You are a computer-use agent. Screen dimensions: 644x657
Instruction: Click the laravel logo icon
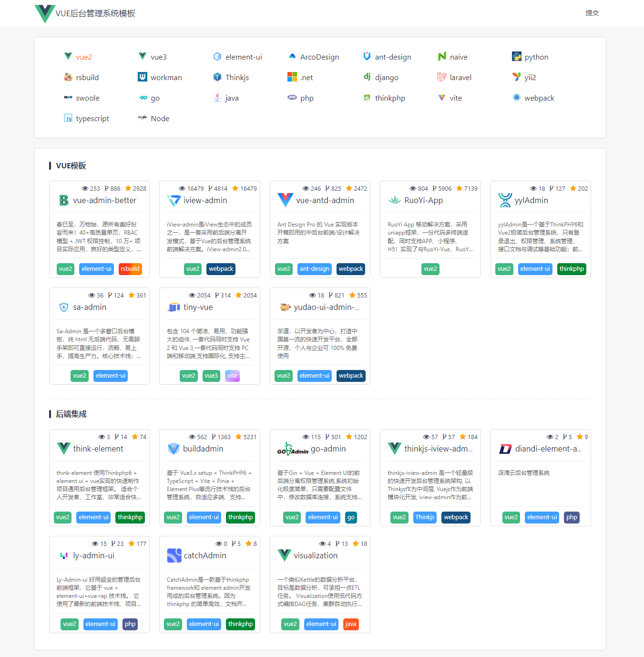(x=442, y=77)
